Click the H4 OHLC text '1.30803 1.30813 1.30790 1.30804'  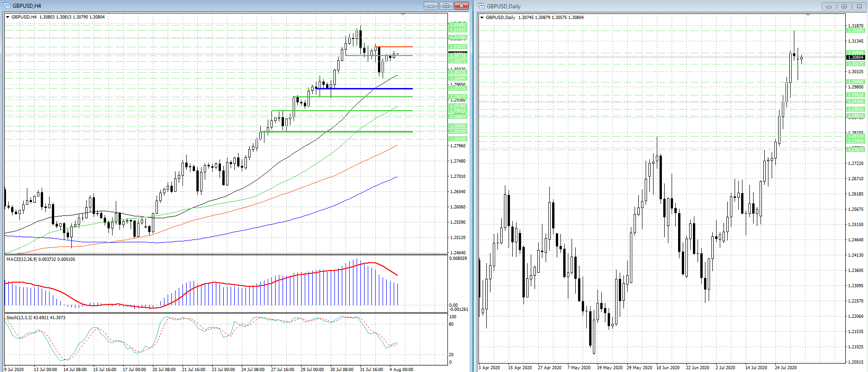[72, 17]
